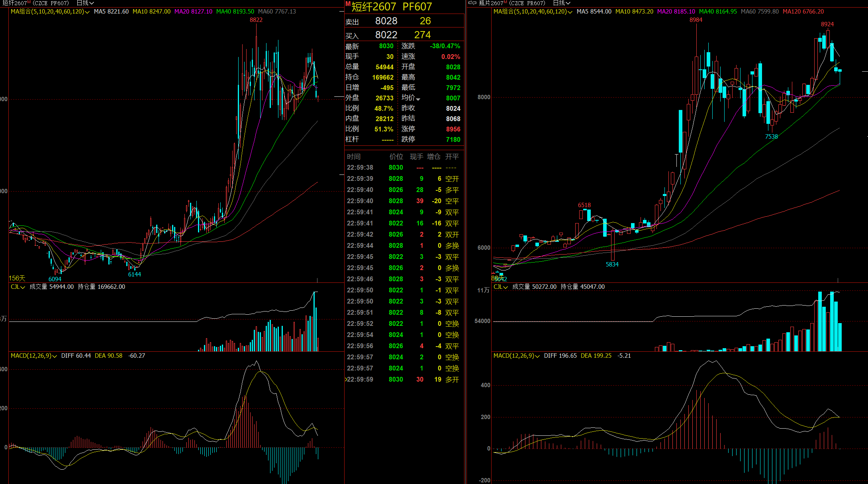Click the 日增 value -495
This screenshot has height=484, width=868.
[387, 88]
